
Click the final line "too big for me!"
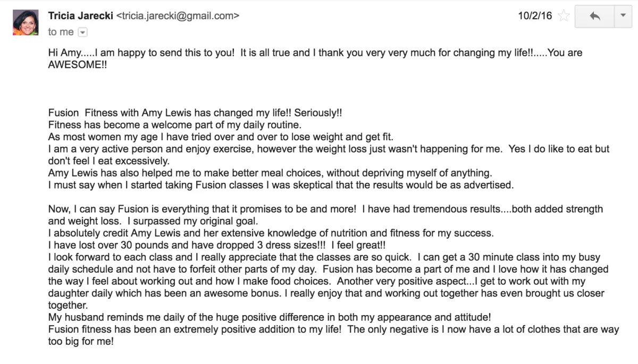tap(81, 342)
